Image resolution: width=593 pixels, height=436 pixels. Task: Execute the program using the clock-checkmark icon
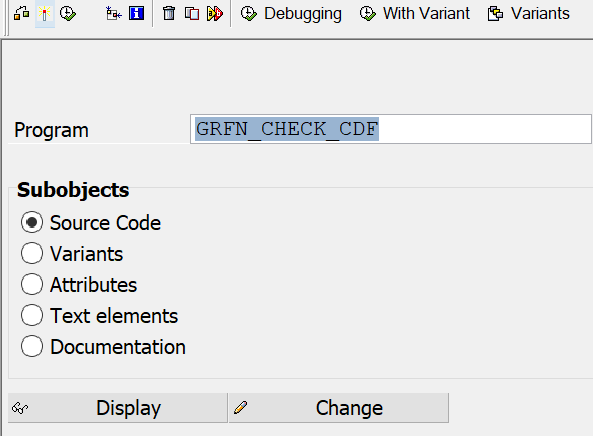tap(68, 14)
